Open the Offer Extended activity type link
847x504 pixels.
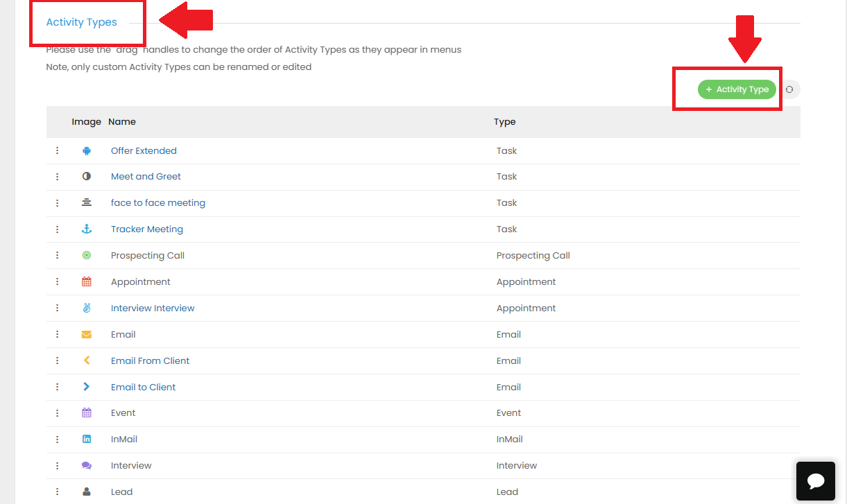[144, 150]
